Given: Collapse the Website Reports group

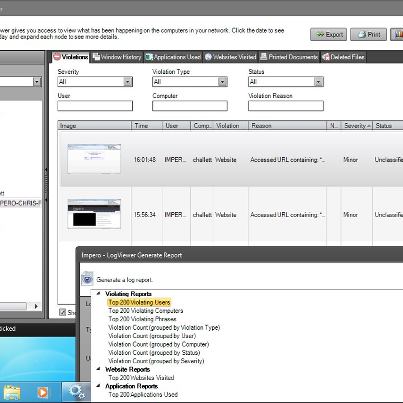Looking at the screenshot, I should tap(98, 369).
